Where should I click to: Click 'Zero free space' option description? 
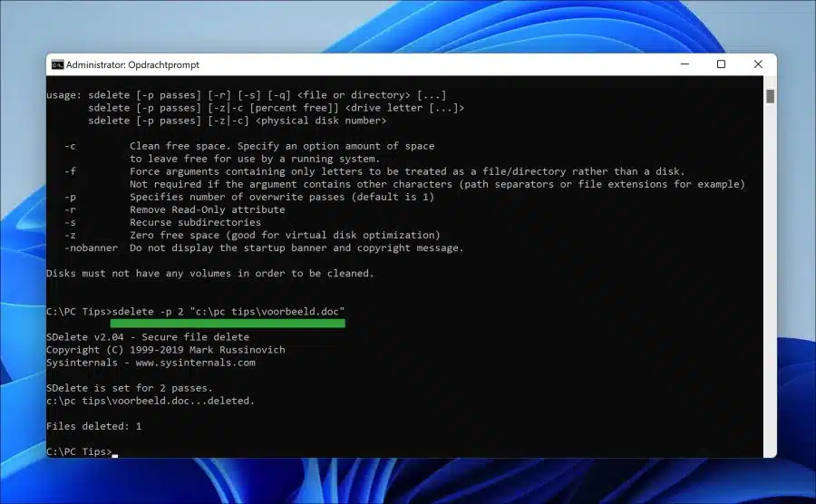click(285, 235)
